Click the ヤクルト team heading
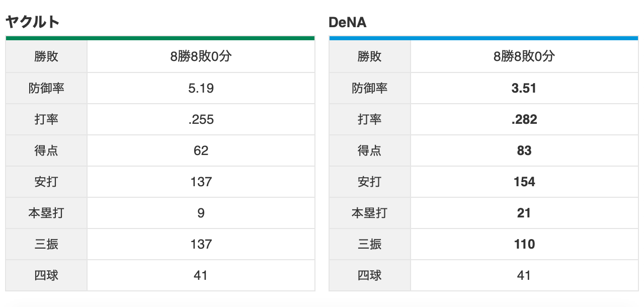The height and width of the screenshot is (307, 644). pos(33,22)
